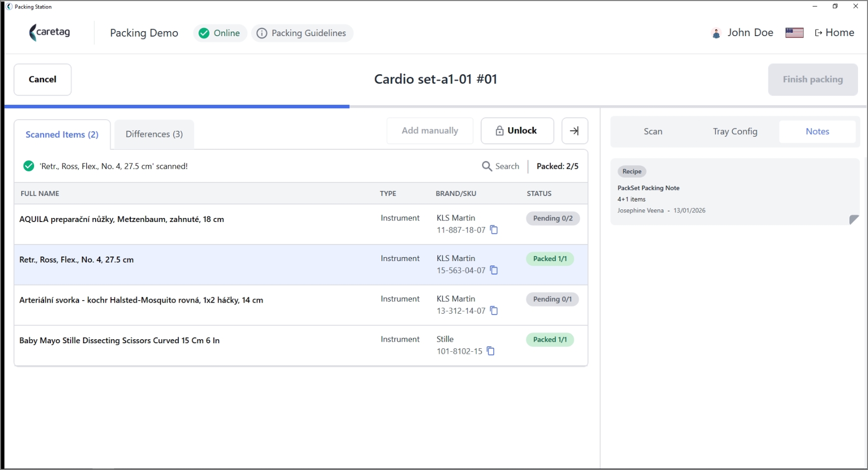
Task: Click the Online status indicator
Action: point(220,33)
